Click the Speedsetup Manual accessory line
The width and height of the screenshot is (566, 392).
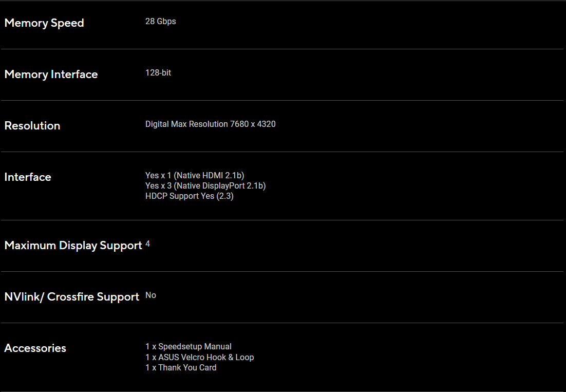(188, 347)
